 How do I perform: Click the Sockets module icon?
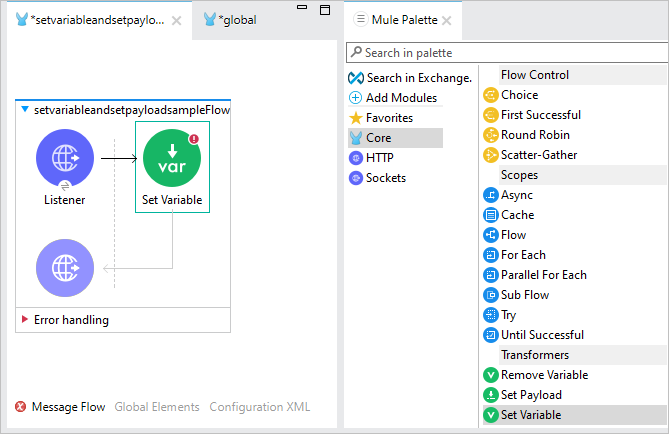356,178
